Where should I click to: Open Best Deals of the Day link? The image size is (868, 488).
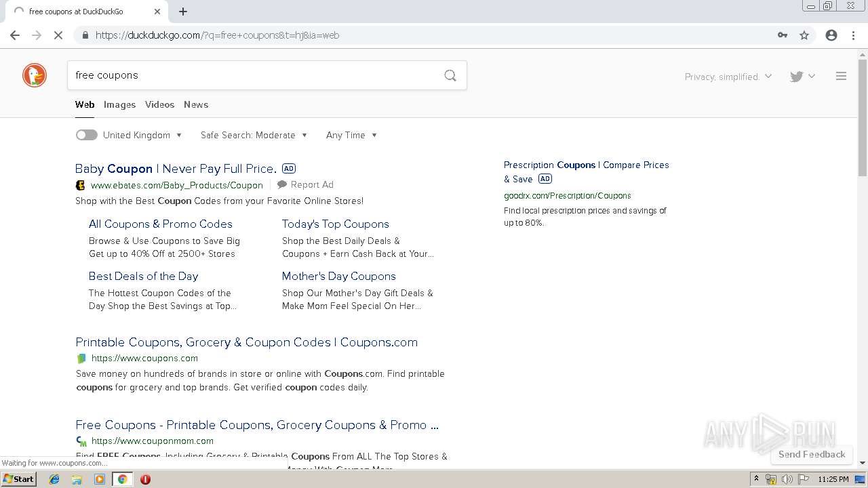144,276
